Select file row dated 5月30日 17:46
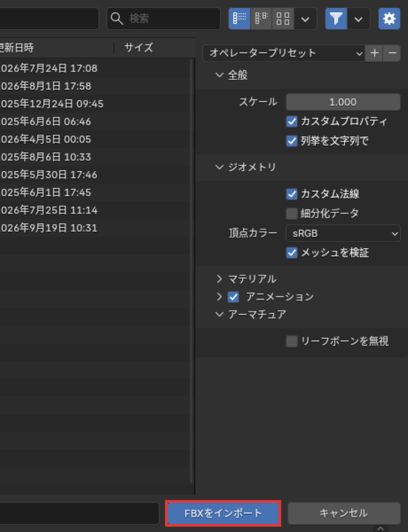Image resolution: width=408 pixels, height=532 pixels. coord(95,175)
